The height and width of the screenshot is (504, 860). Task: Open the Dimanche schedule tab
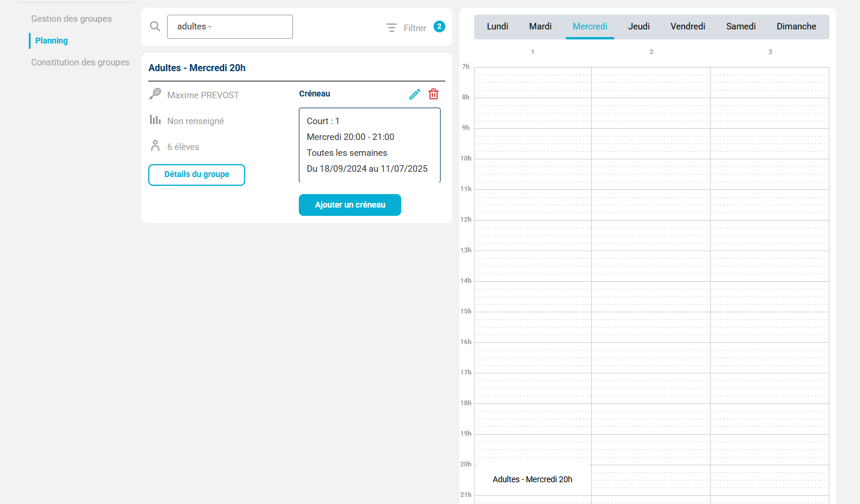point(796,26)
